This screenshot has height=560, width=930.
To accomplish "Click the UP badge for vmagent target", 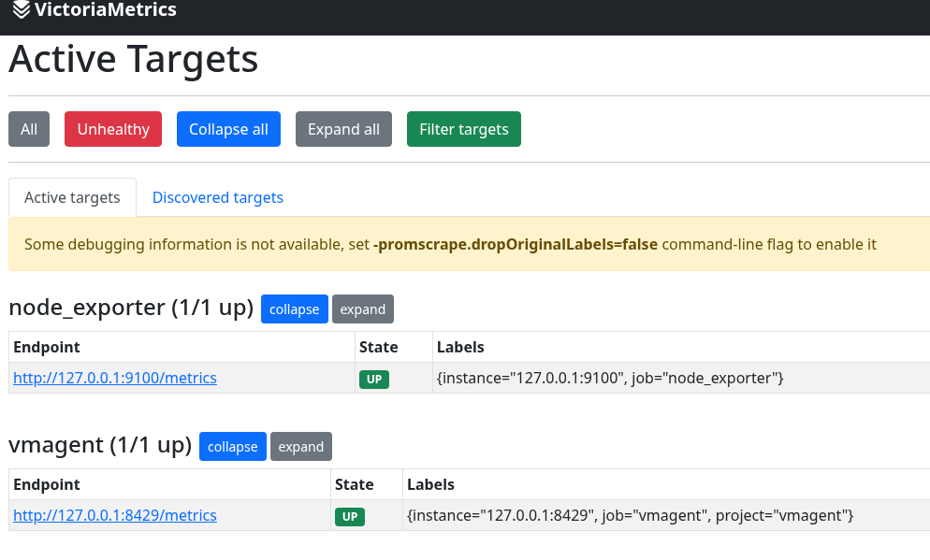I will click(350, 517).
